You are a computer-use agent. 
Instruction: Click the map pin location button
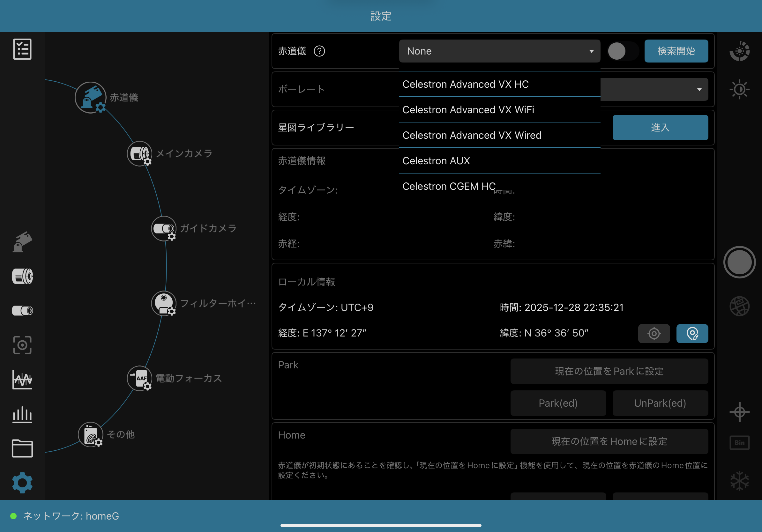(x=692, y=333)
